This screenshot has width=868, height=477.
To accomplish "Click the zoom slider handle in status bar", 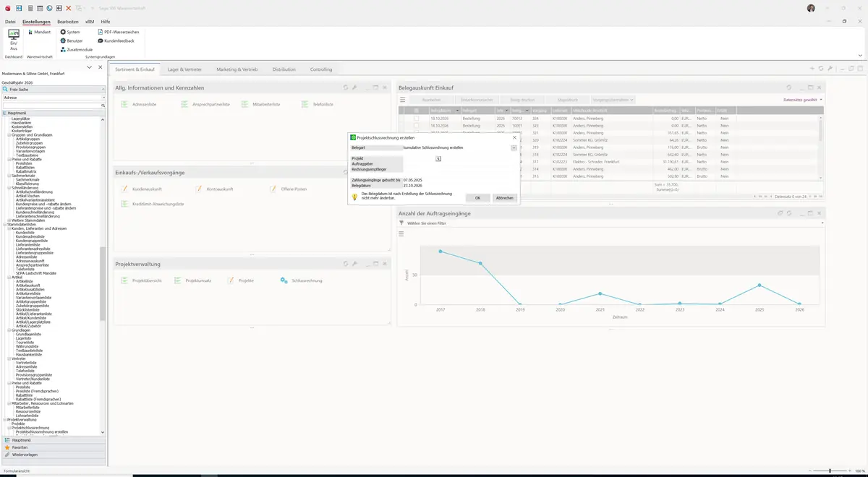I will point(829,471).
